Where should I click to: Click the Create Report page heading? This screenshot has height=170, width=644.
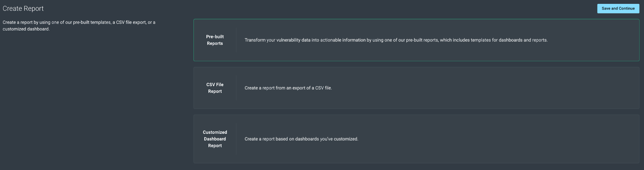(23, 9)
